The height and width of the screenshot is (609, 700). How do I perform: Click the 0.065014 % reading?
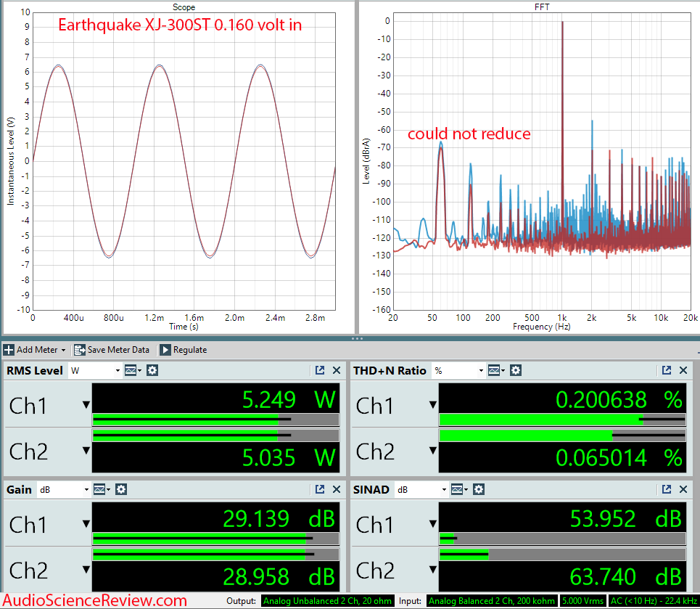tap(619, 457)
